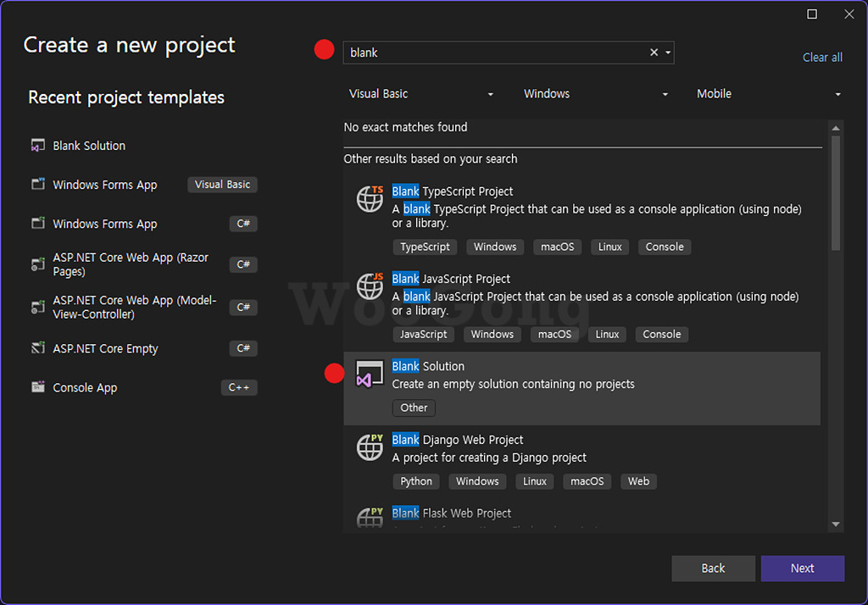Select Blank TypeScript Project result
Image resolution: width=868 pixels, height=605 pixels.
tap(581, 220)
